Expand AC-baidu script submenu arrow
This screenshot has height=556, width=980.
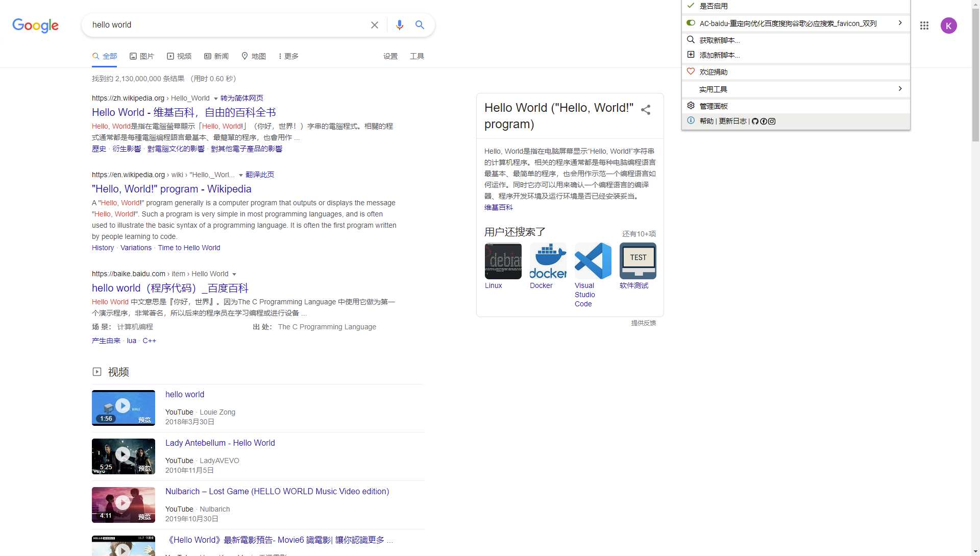coord(900,23)
